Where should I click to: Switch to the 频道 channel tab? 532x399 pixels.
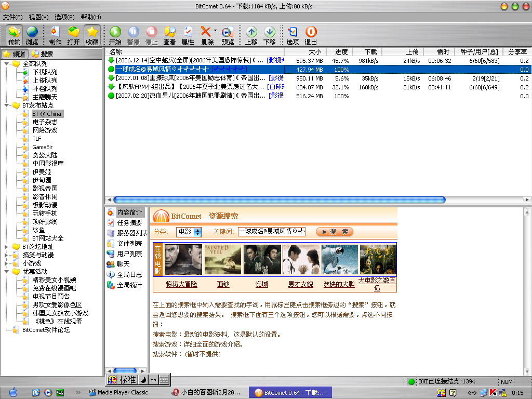[x=14, y=54]
